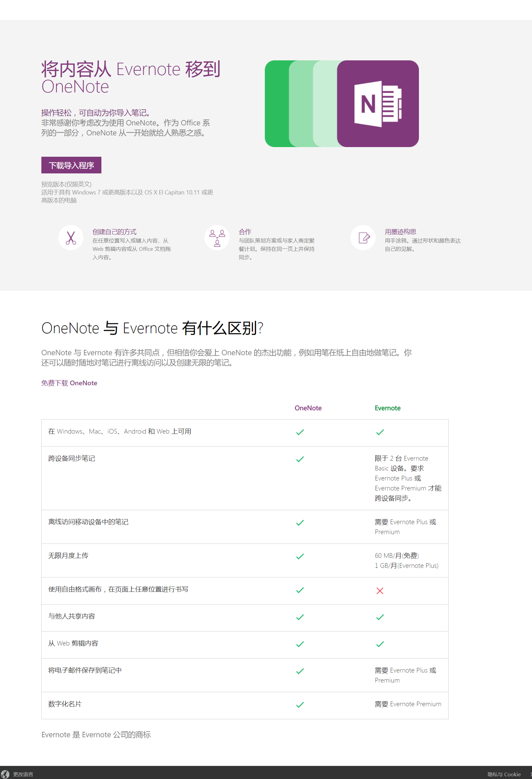Click the globe icon in footer
The height and width of the screenshot is (779, 532).
point(5,774)
